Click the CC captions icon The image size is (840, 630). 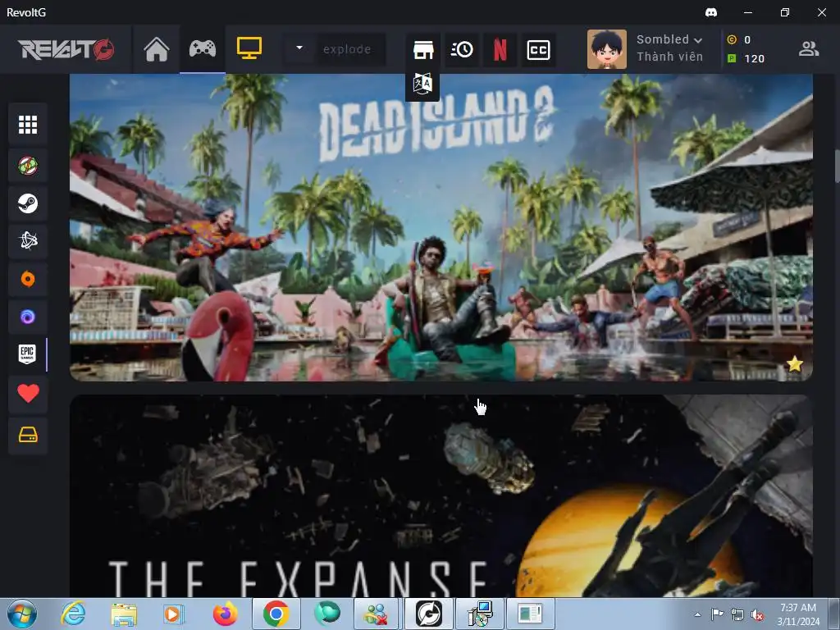(538, 50)
